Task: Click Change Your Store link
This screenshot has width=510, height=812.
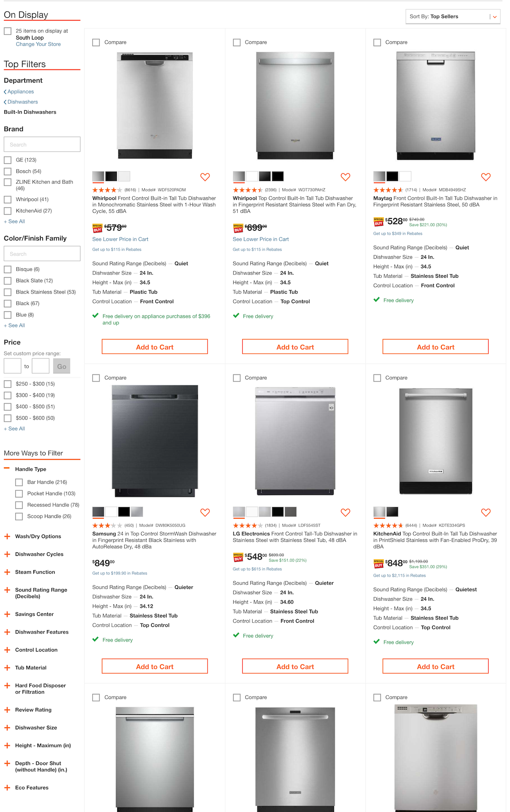Action: [38, 44]
